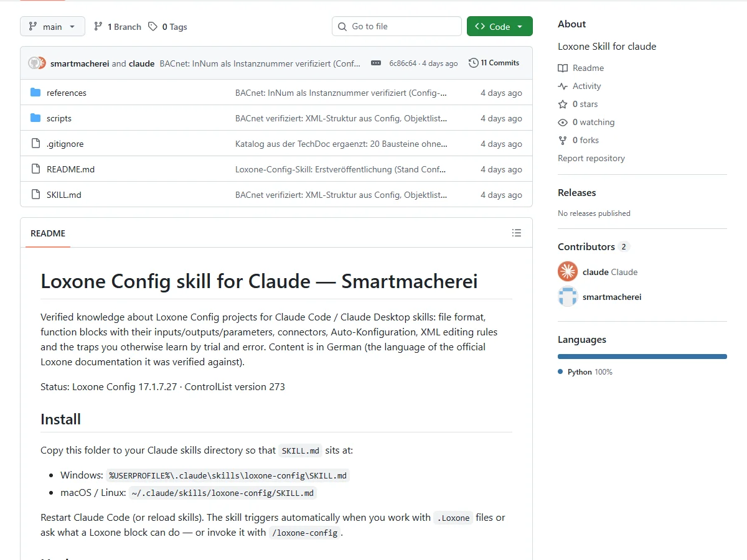Open the smartmacherei commit author link
Image resolution: width=747 pixels, height=560 pixels.
pyautogui.click(x=80, y=63)
